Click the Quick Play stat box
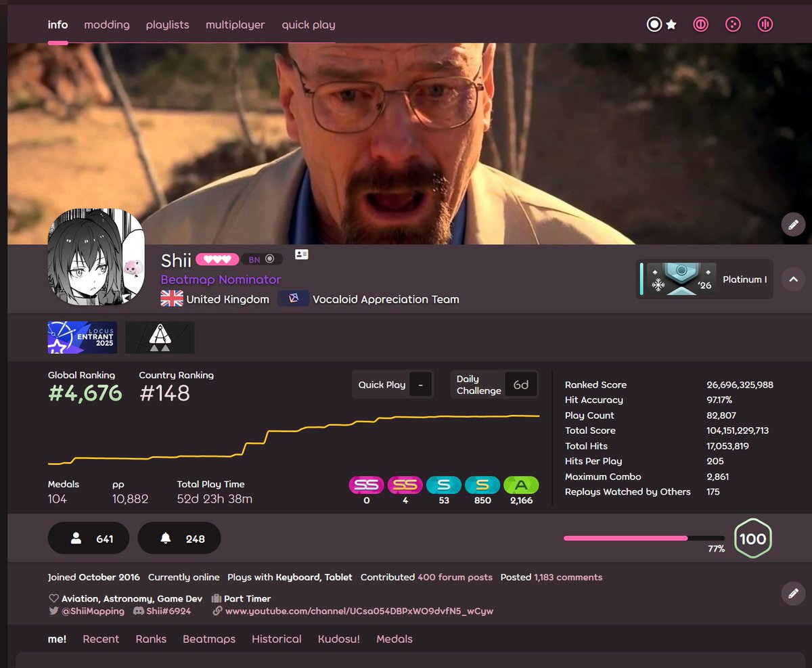 tap(393, 384)
